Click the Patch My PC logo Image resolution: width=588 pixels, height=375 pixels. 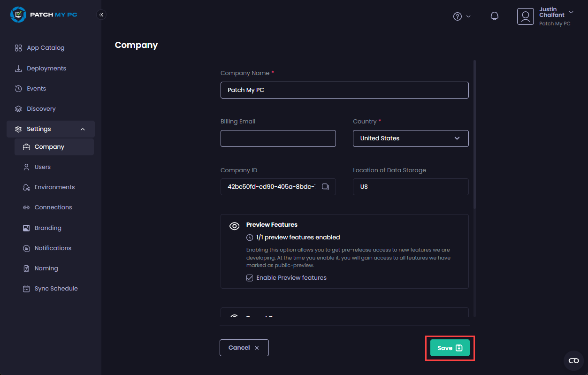(44, 15)
